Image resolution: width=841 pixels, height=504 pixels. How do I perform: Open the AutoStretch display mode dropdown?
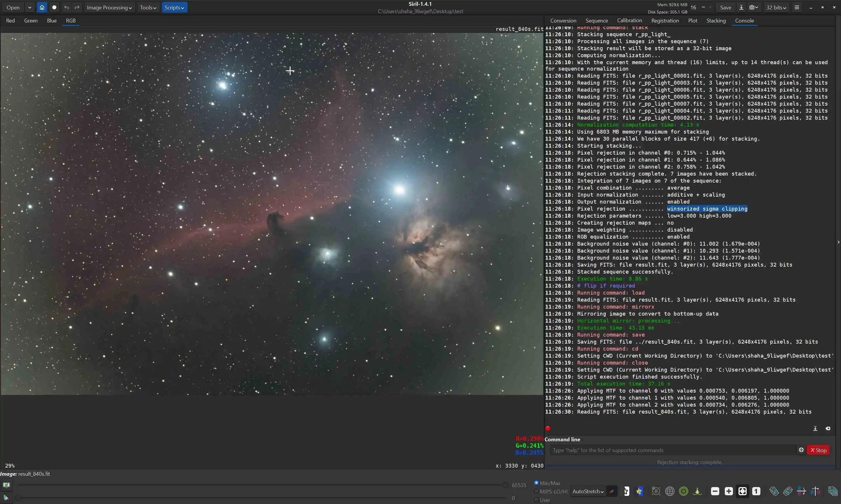pyautogui.click(x=588, y=491)
